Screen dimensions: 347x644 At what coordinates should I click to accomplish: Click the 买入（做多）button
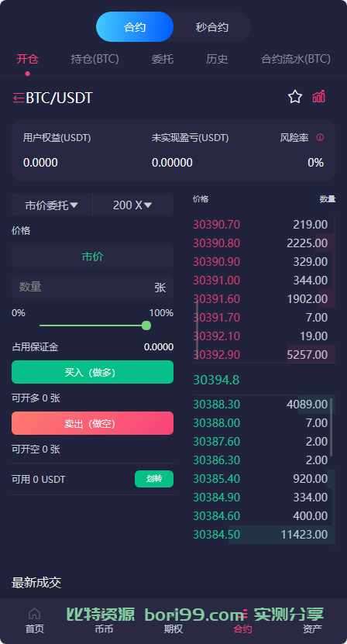coord(92,372)
